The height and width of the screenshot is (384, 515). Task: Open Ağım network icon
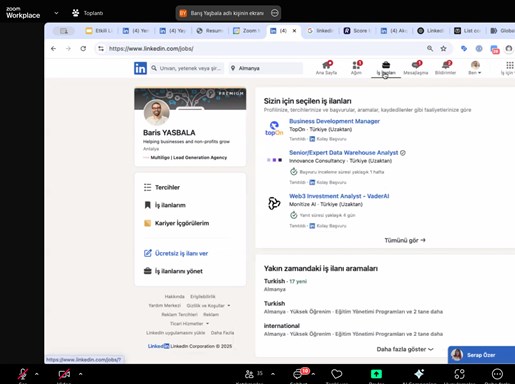coord(356,68)
